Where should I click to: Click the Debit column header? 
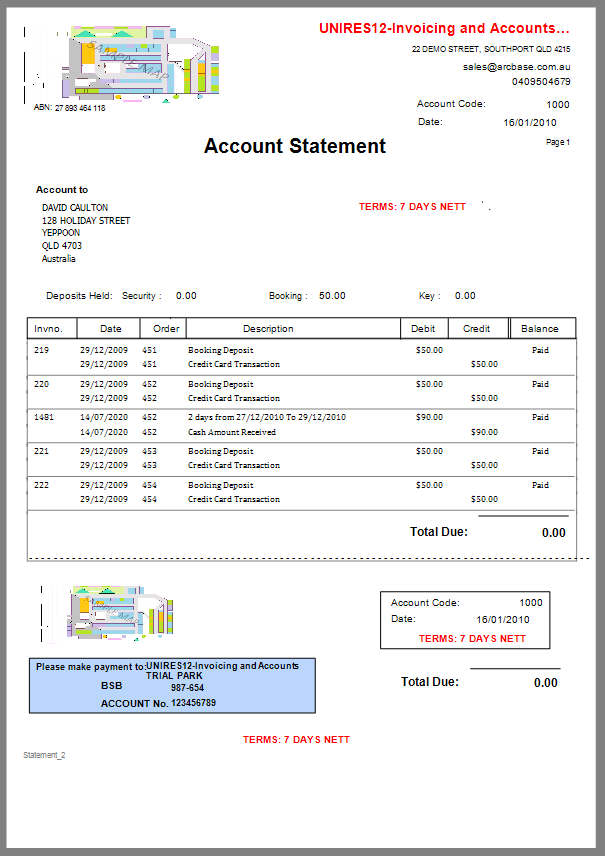point(423,329)
